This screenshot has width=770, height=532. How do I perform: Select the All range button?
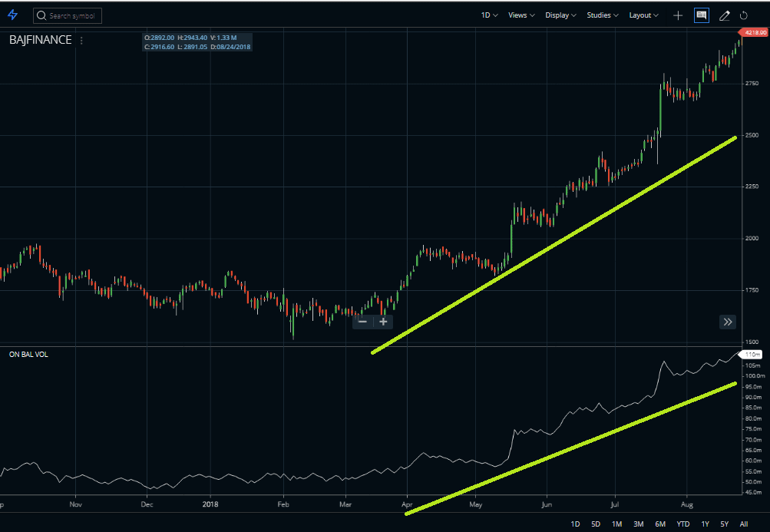(743, 524)
